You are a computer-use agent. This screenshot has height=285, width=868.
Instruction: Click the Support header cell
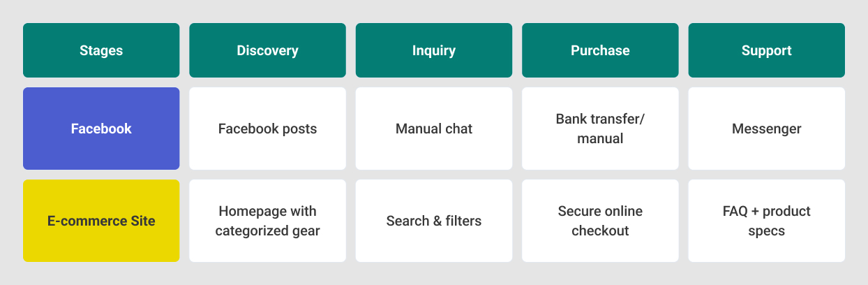[x=767, y=50]
